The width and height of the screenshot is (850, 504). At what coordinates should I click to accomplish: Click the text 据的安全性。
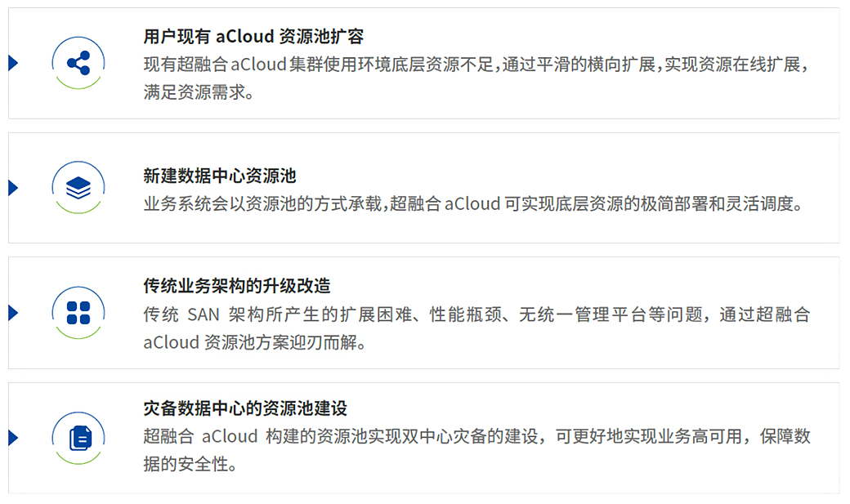190,465
